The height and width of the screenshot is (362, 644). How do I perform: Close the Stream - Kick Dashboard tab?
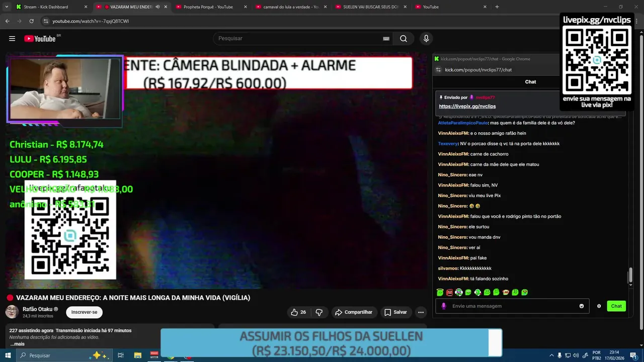[x=86, y=7]
